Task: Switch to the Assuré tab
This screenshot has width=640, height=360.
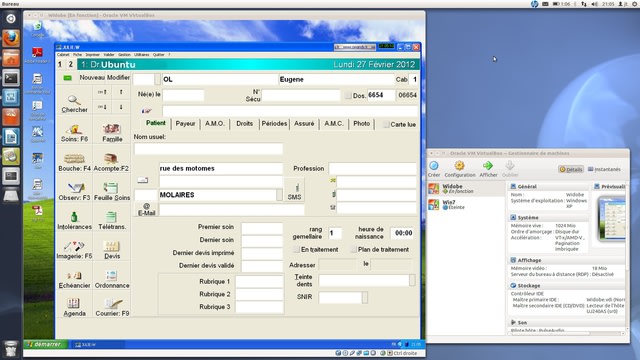Action: coord(304,124)
